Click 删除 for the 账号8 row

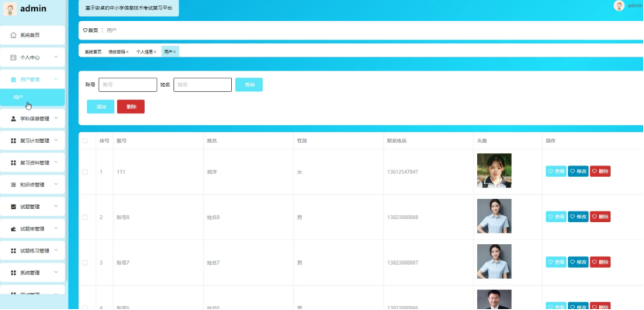(x=601, y=217)
